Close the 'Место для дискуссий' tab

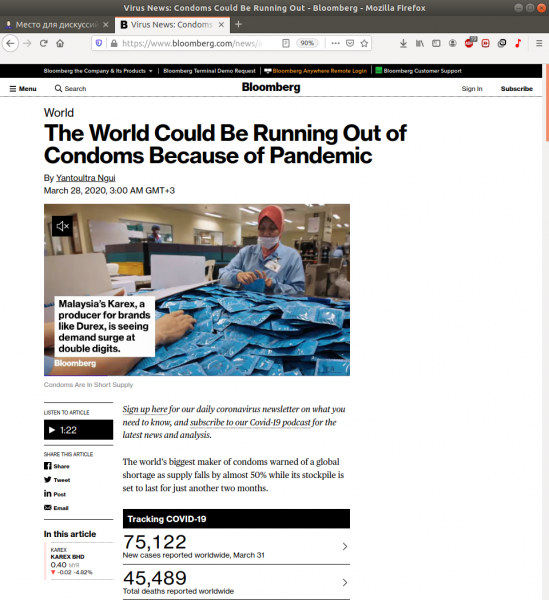click(106, 25)
